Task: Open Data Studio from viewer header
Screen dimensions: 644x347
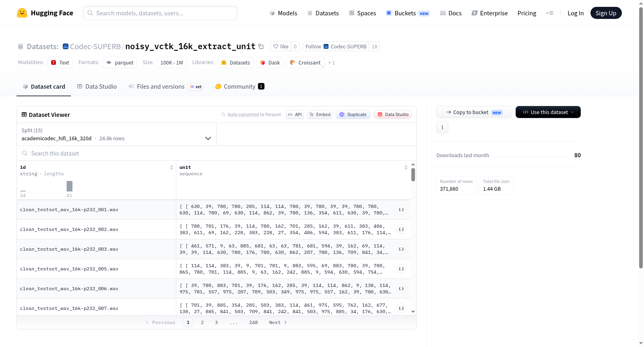Action: [393, 114]
